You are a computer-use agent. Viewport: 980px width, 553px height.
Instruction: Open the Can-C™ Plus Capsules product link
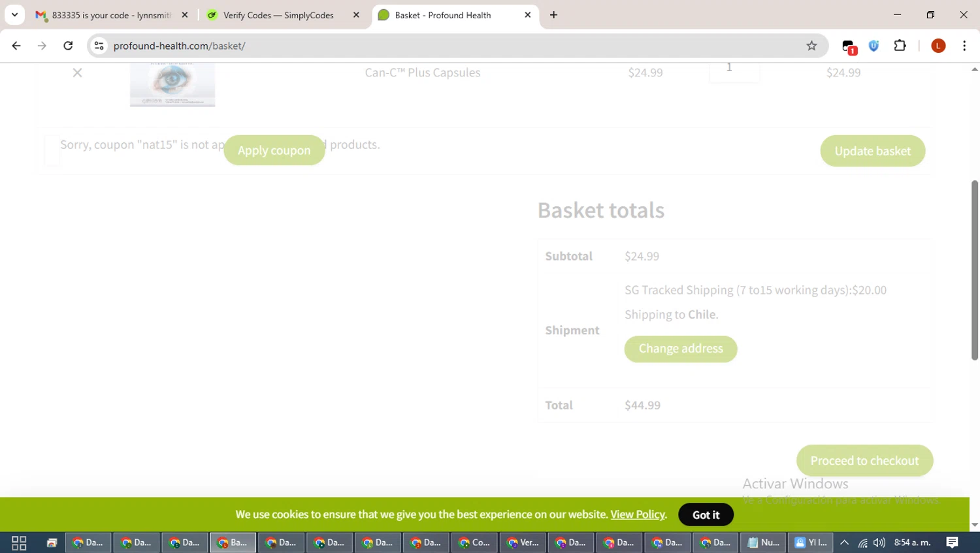tap(423, 72)
